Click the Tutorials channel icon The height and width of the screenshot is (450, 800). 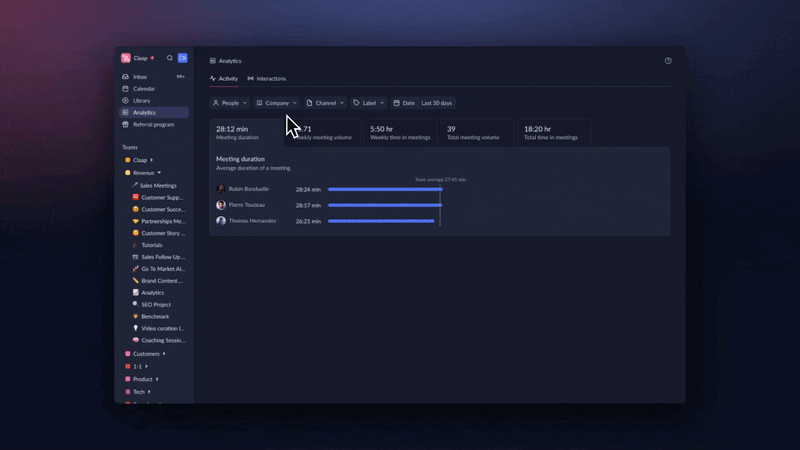click(x=135, y=245)
